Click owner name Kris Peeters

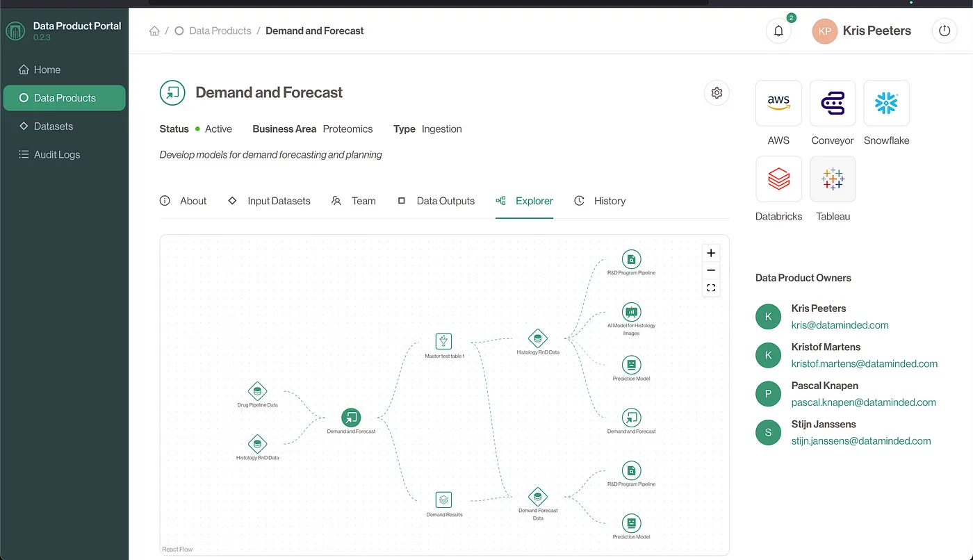click(x=819, y=308)
